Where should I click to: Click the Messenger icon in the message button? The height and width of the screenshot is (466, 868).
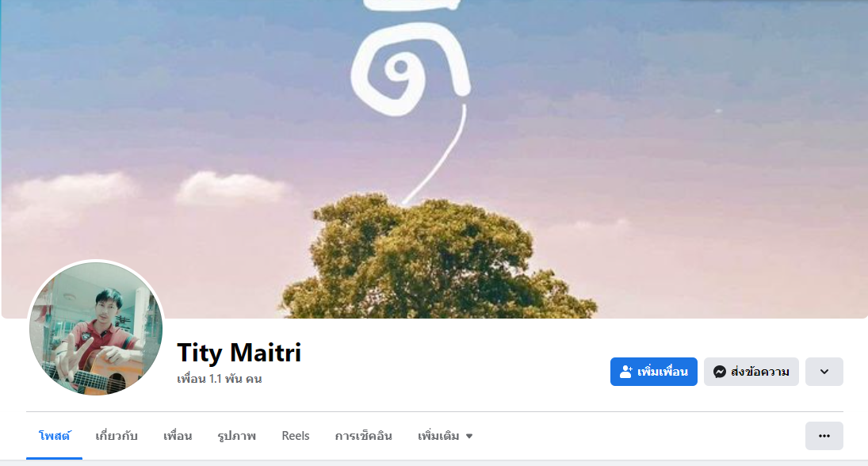click(720, 372)
